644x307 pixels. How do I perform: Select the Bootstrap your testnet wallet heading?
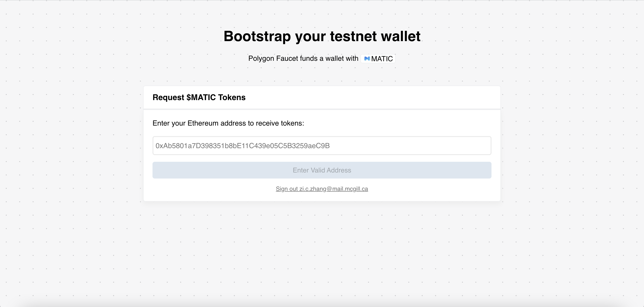tap(322, 36)
